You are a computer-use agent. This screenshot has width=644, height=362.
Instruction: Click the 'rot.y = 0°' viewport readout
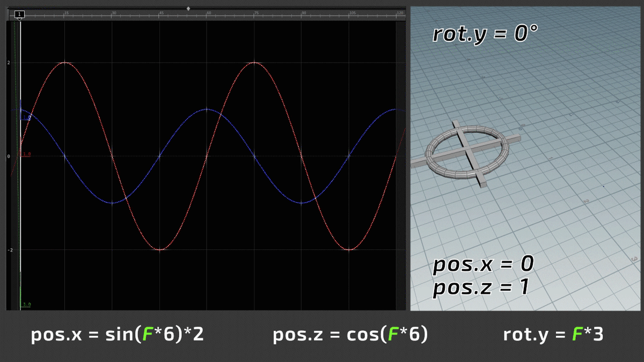tap(485, 34)
